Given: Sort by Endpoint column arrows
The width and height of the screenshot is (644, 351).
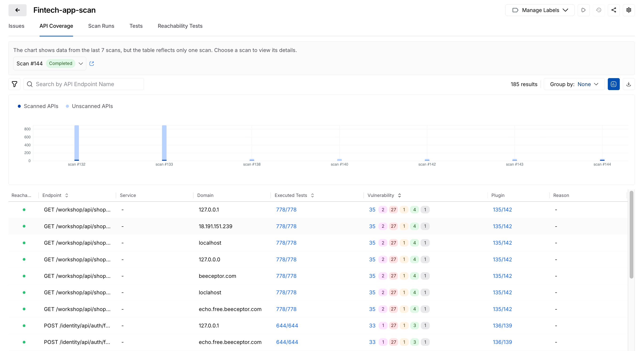Looking at the screenshot, I should [67, 195].
